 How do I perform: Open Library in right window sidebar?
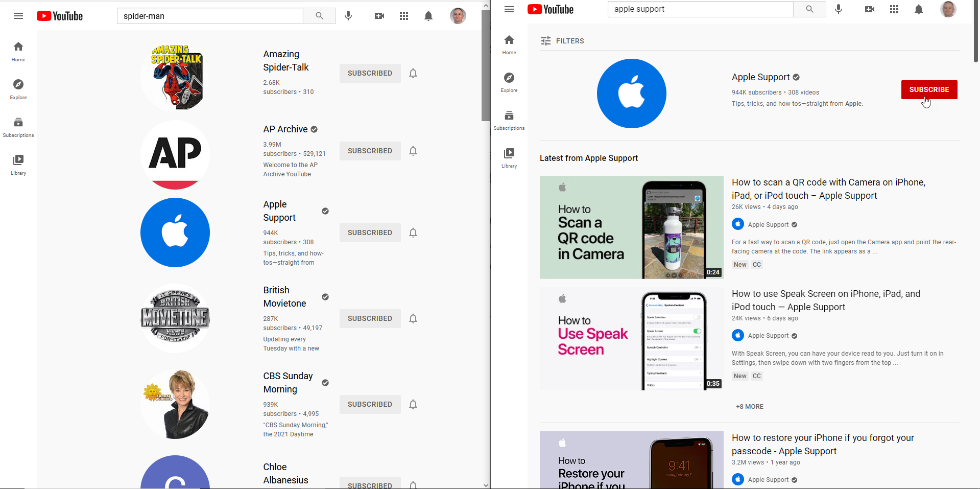pos(509,158)
